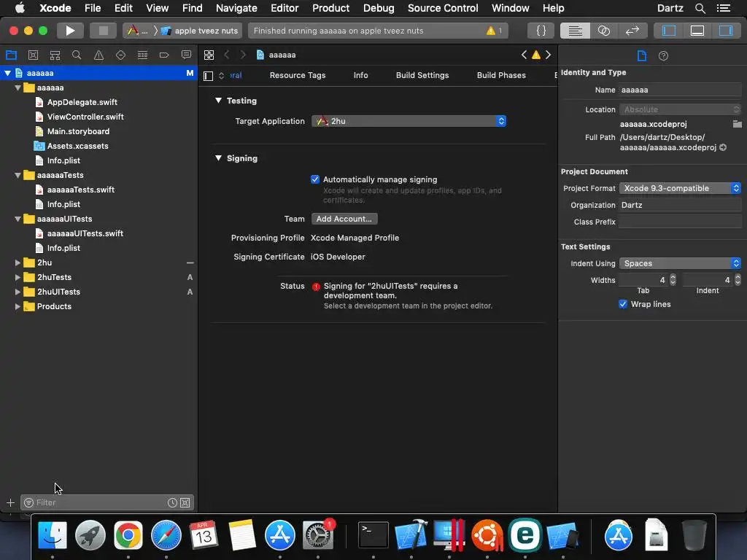Toggle recent files filter clock icon
The height and width of the screenshot is (560, 747).
(x=172, y=503)
